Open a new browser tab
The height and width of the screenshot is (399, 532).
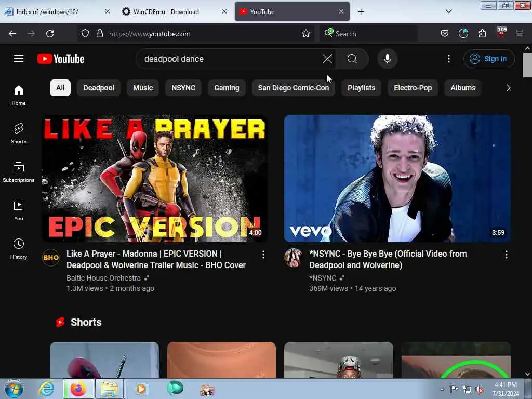(361, 12)
